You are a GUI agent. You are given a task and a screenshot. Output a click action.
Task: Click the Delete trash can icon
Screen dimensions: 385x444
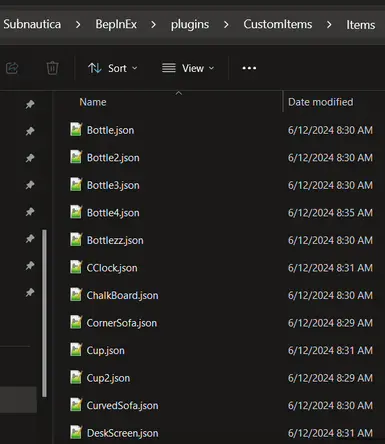[x=52, y=68]
